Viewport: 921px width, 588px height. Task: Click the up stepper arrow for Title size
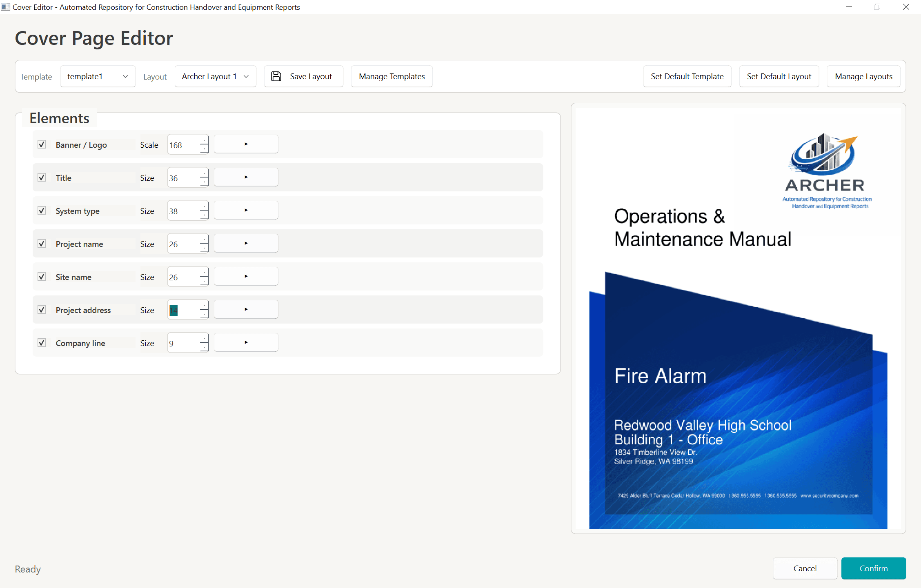[204, 173]
